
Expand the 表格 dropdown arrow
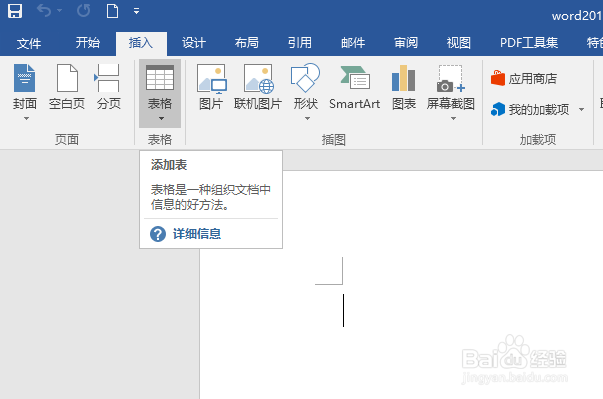click(x=162, y=119)
